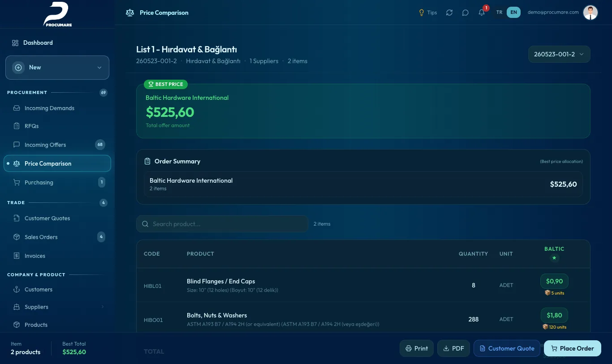Screen dimensions: 612x364
Task: Click the star under BALTIC column
Action: [x=554, y=258]
